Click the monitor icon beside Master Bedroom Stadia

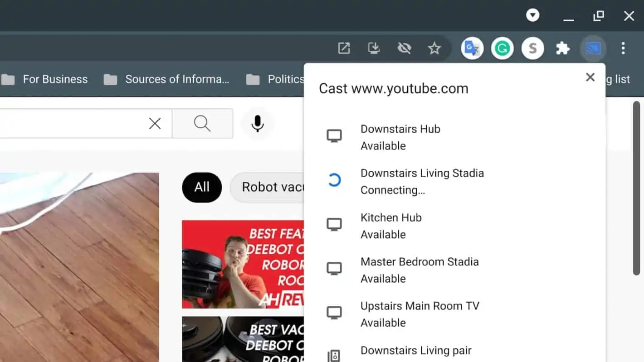pyautogui.click(x=334, y=269)
